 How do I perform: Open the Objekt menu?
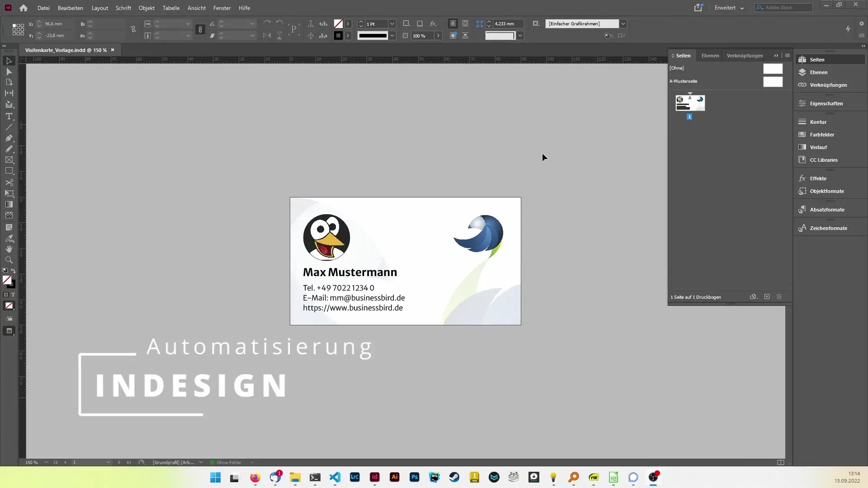(x=146, y=8)
